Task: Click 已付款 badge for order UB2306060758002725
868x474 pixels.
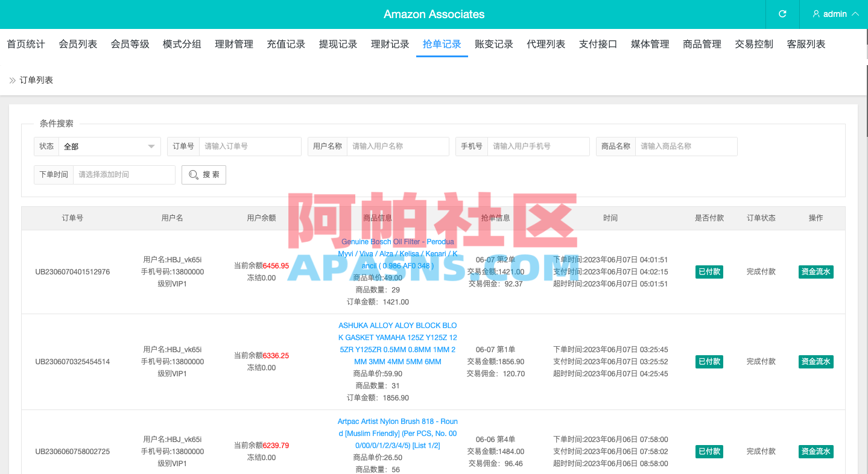Action: 709,452
